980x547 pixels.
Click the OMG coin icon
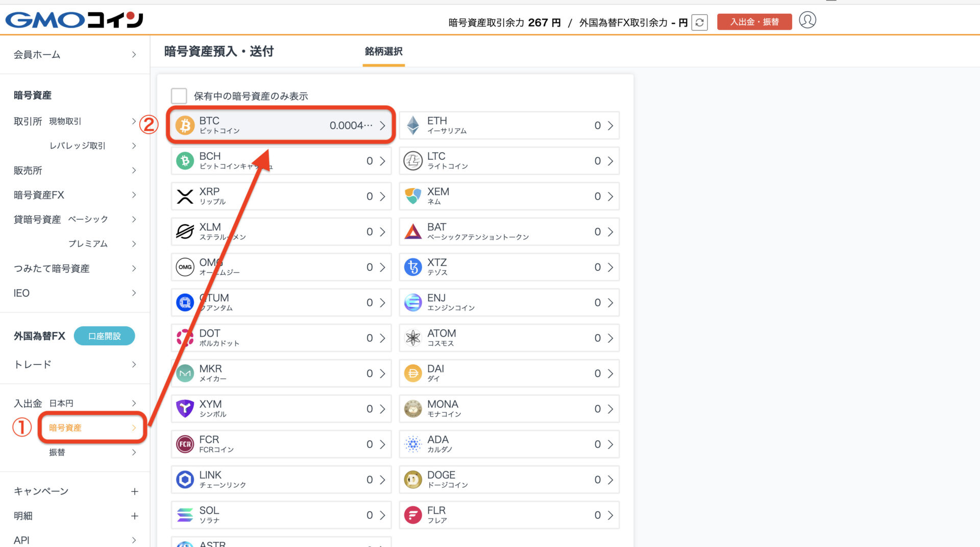(x=185, y=267)
